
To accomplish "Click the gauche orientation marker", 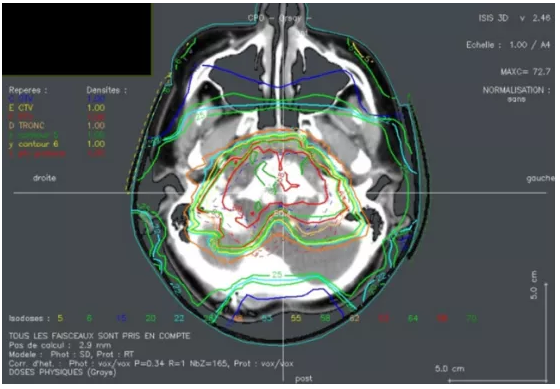I will (540, 178).
